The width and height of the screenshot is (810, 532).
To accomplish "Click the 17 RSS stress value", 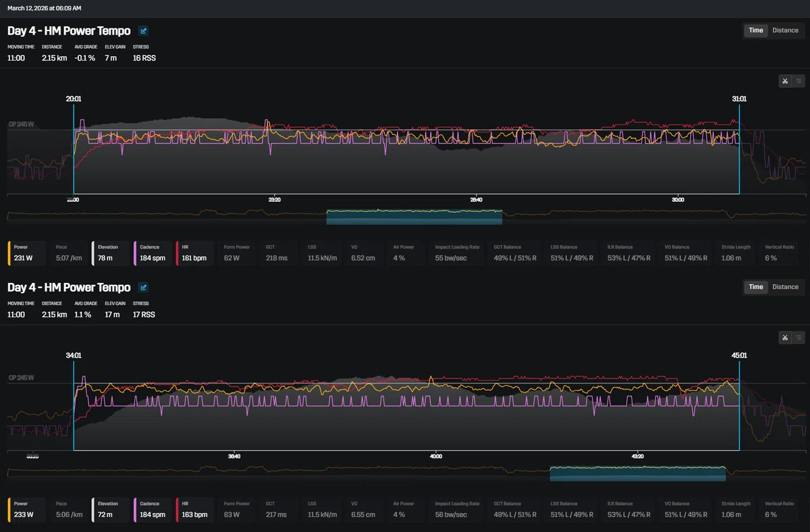I will pos(144,315).
